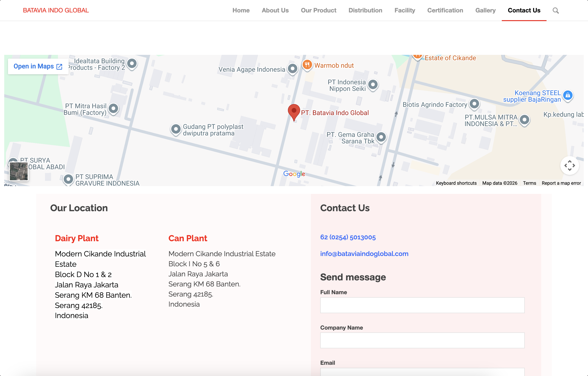588x376 pixels.
Task: Click Report a map error
Action: (561, 183)
